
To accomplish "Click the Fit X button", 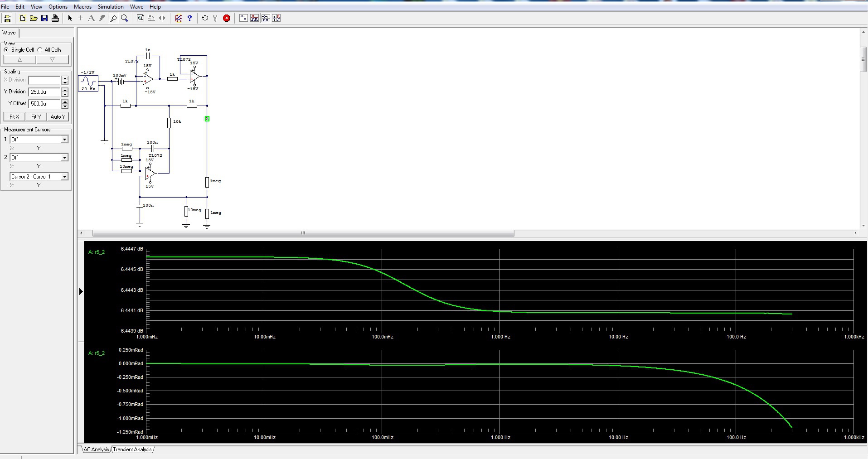I will tap(15, 117).
